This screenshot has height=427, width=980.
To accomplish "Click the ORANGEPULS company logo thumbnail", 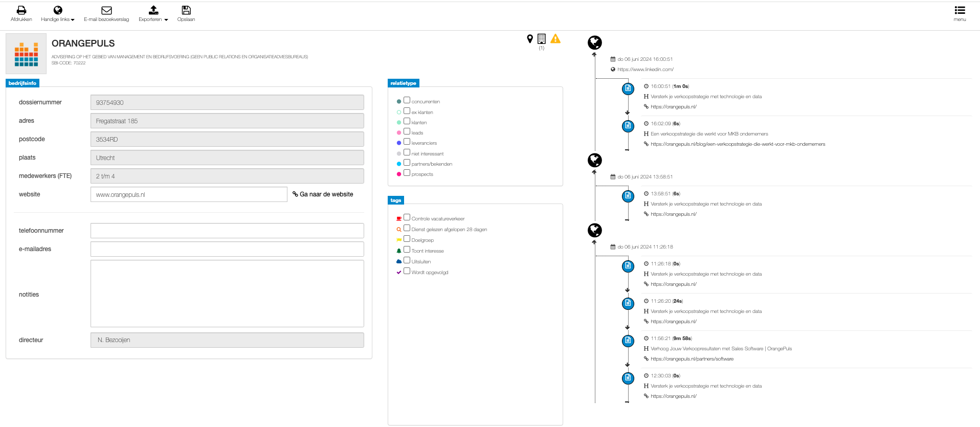I will point(26,54).
